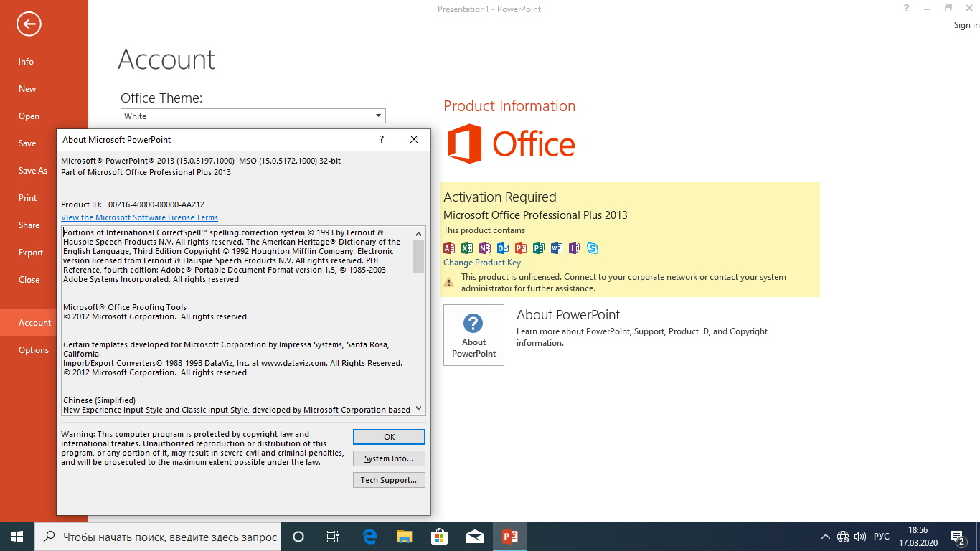Click the Skype/Lync icon in product list
The height and width of the screenshot is (551, 980).
click(593, 248)
